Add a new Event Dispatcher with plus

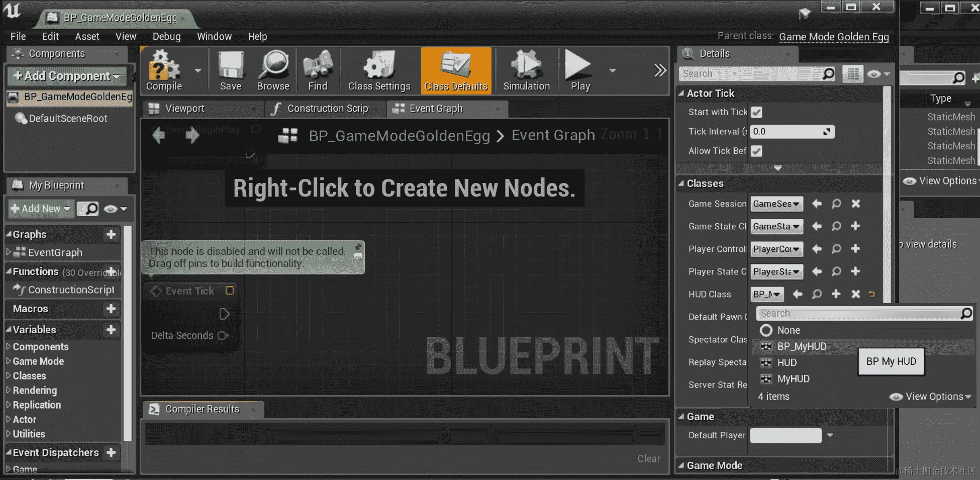pos(111,452)
